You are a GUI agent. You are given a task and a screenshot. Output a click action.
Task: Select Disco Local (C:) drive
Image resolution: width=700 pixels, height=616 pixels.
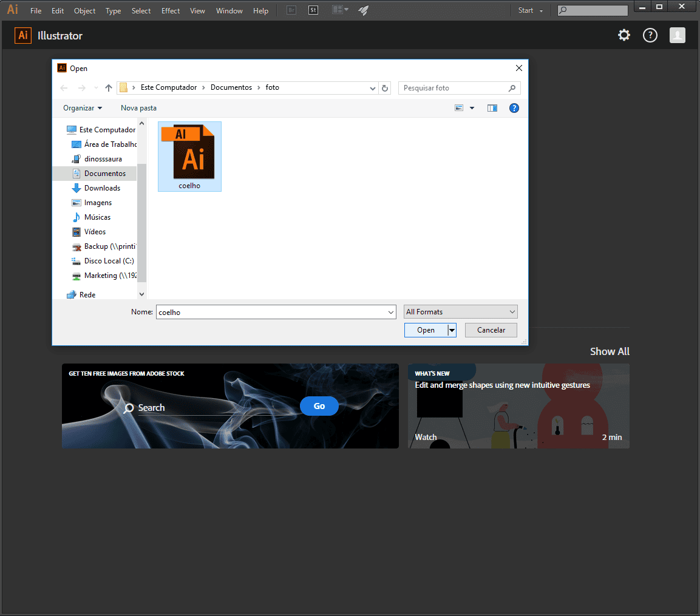[103, 261]
